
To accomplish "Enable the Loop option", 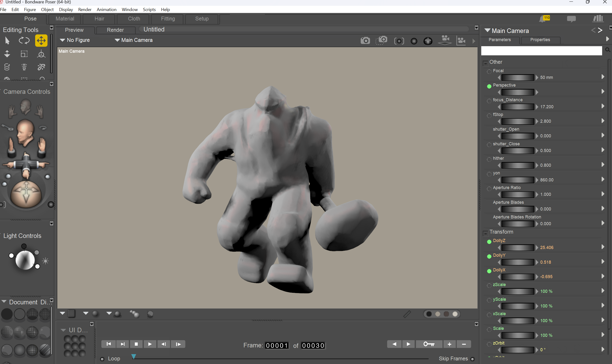I will [102, 359].
